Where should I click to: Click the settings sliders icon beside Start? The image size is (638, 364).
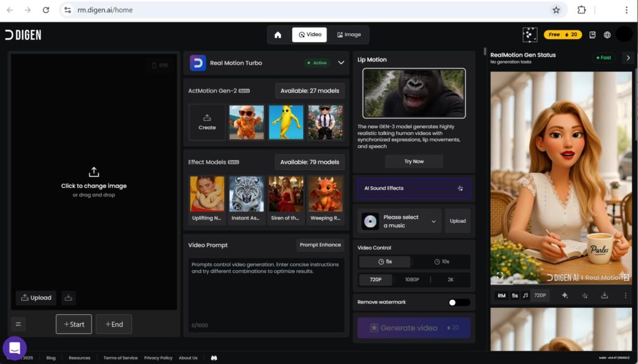click(x=19, y=324)
